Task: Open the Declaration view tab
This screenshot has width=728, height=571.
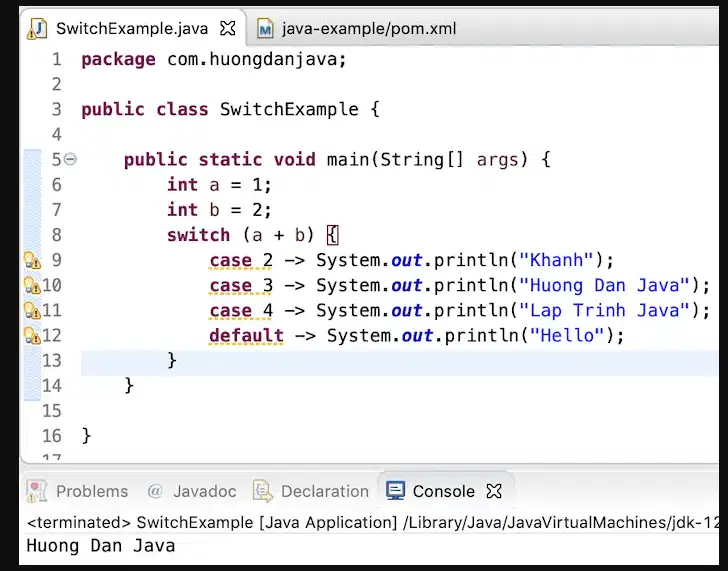Action: coord(311,491)
